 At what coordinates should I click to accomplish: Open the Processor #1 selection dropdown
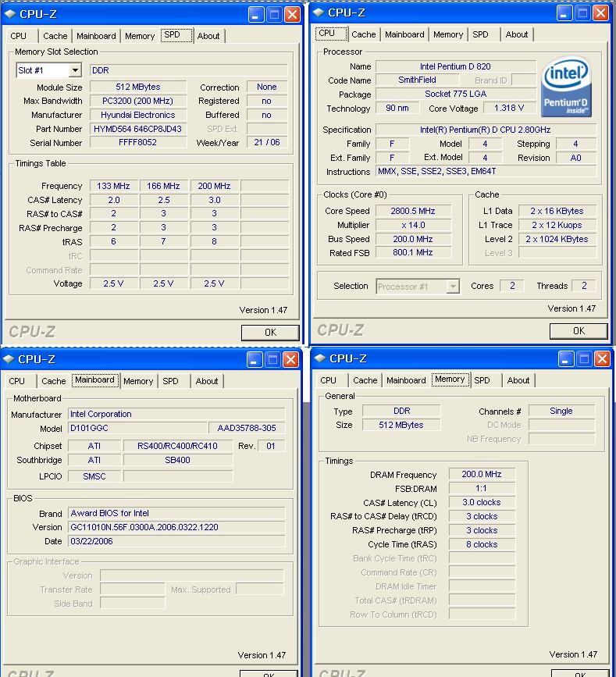pos(452,287)
